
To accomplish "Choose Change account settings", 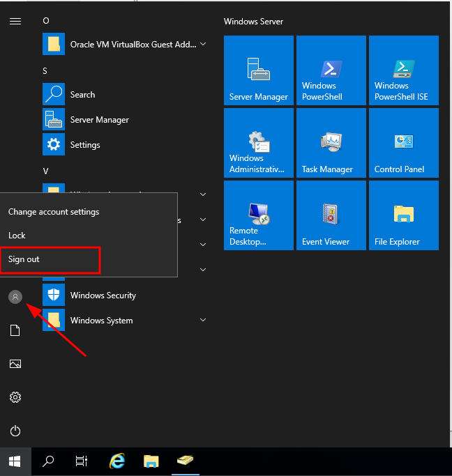I will tap(54, 212).
